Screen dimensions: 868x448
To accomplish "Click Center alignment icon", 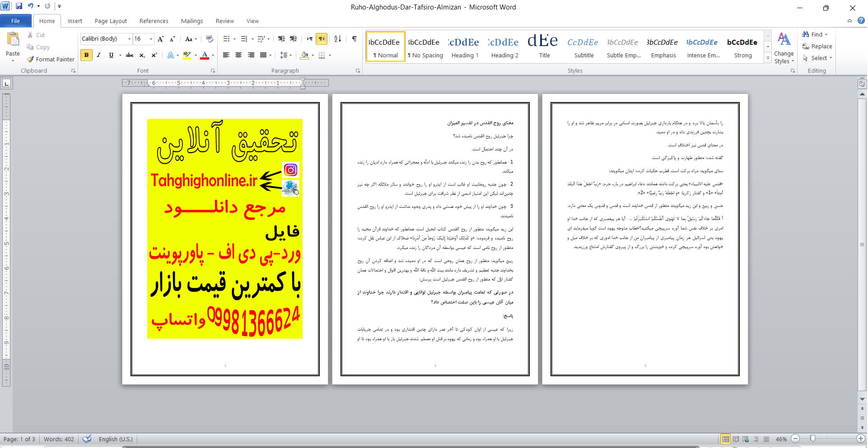I will (238, 55).
